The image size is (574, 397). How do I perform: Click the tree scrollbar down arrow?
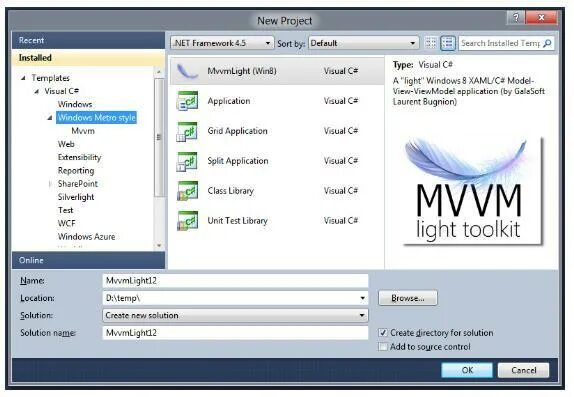click(x=159, y=245)
